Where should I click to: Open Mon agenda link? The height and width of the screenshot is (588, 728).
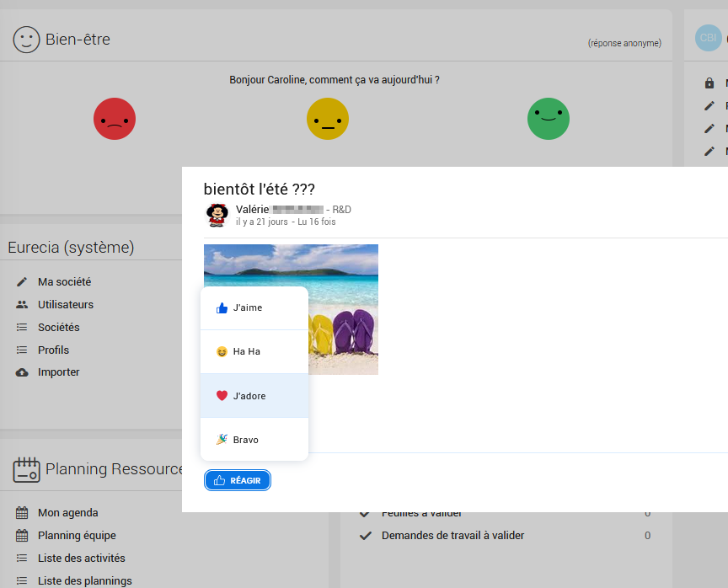68,513
